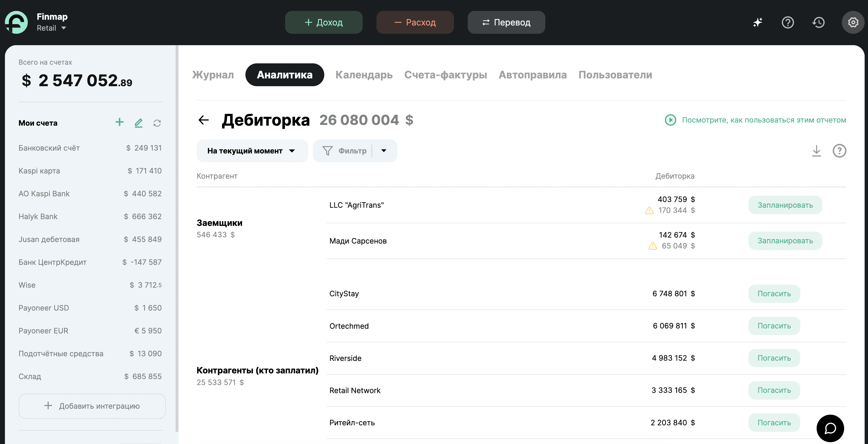Screen dimensions: 868x444
Task: Open the history clock icon
Action: [x=818, y=22]
